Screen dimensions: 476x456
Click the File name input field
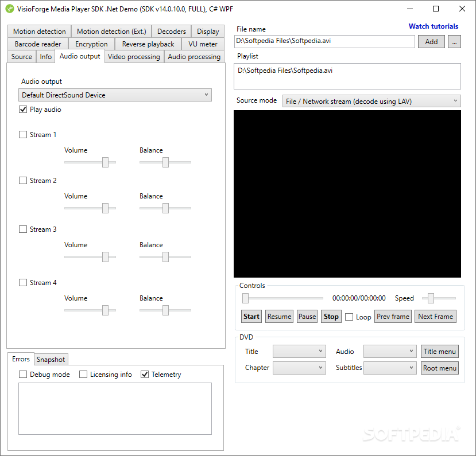tap(324, 41)
